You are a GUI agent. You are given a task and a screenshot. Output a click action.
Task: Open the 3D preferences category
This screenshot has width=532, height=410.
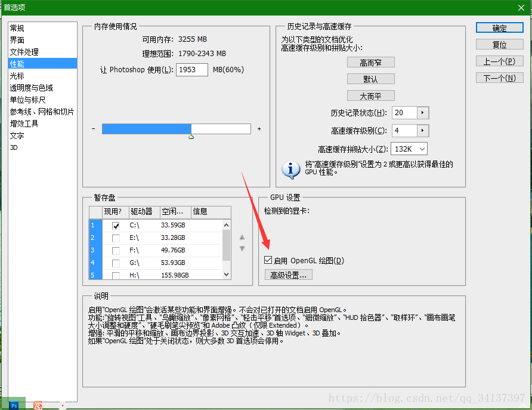click(42, 147)
